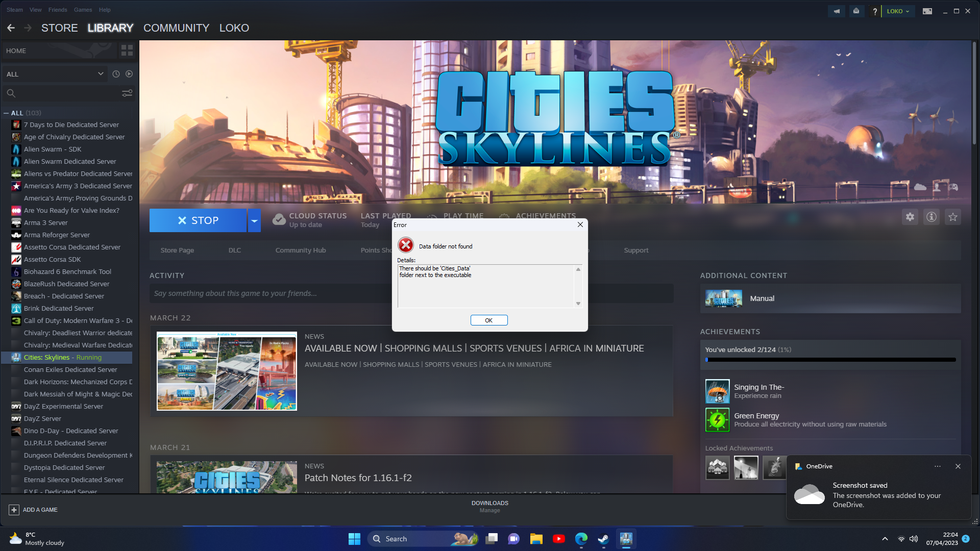Click the achievements progress bar

point(830,360)
